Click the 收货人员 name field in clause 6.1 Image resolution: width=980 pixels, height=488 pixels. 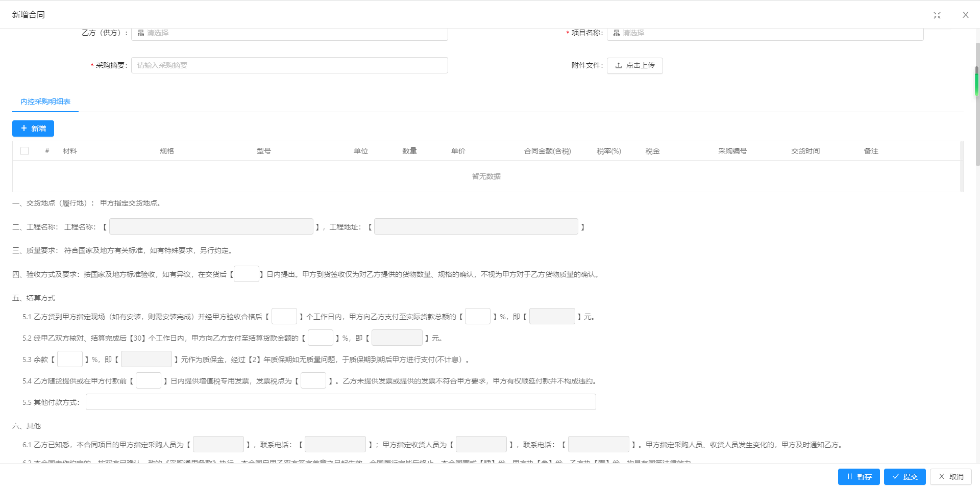[481, 444]
